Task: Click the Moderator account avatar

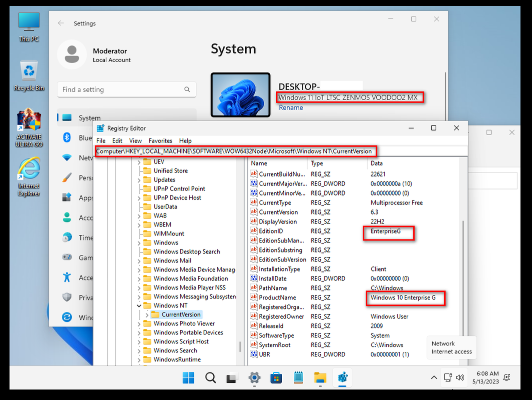Action: 72,54
